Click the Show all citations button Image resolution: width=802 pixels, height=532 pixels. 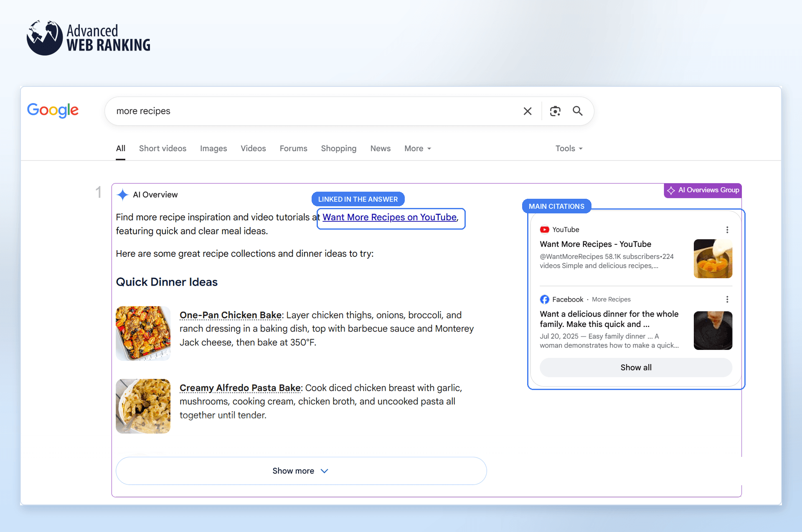636,367
